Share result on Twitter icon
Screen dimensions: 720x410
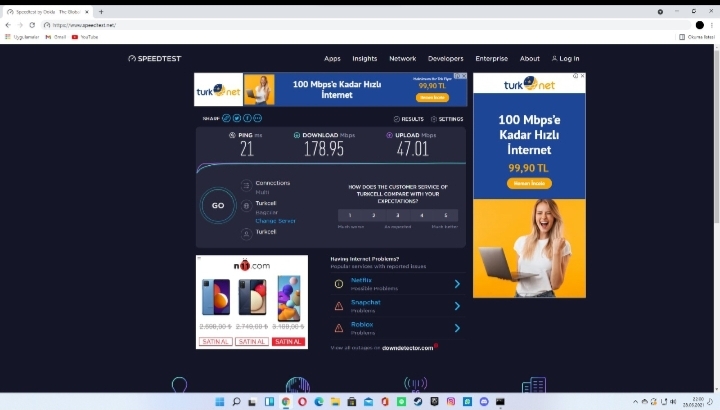coord(237,118)
